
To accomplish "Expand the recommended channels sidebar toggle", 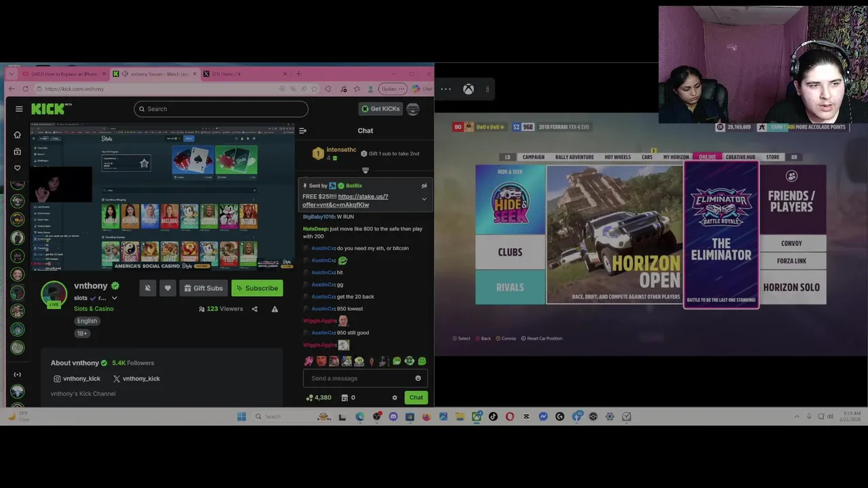I will point(18,374).
